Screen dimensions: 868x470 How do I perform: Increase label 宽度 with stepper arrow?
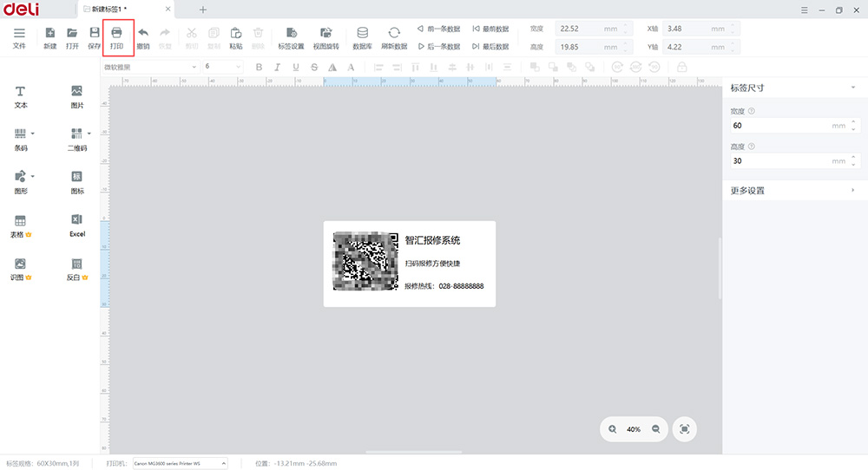tap(853, 121)
